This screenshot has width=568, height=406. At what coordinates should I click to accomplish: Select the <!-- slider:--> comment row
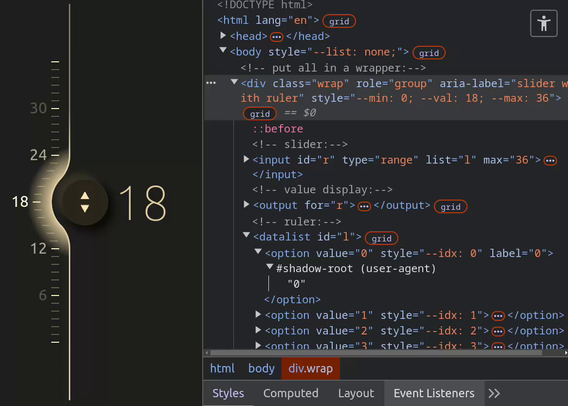[300, 145]
